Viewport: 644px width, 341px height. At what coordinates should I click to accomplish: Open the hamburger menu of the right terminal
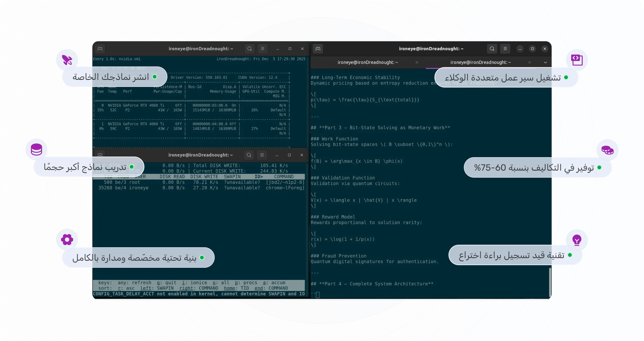point(505,49)
